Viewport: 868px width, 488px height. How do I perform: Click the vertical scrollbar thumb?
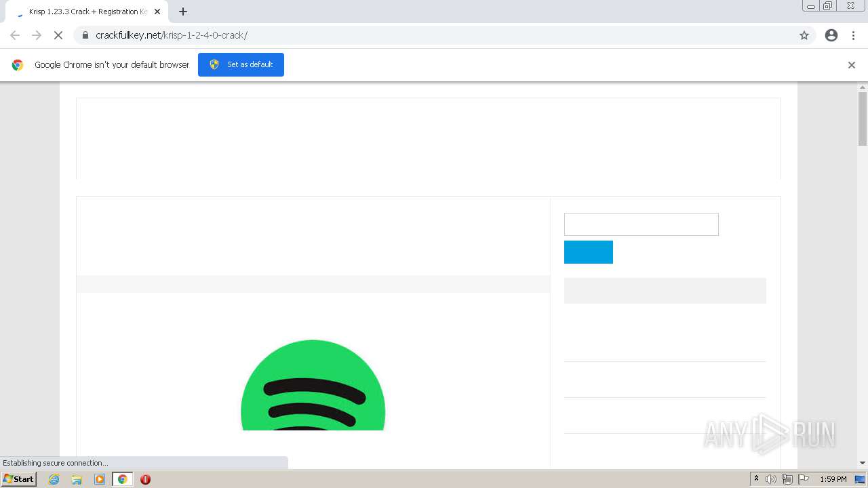[863, 119]
